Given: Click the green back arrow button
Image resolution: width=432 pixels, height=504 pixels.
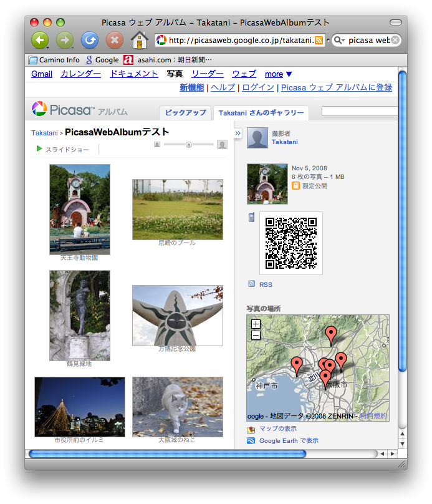Looking at the screenshot, I should 40,40.
